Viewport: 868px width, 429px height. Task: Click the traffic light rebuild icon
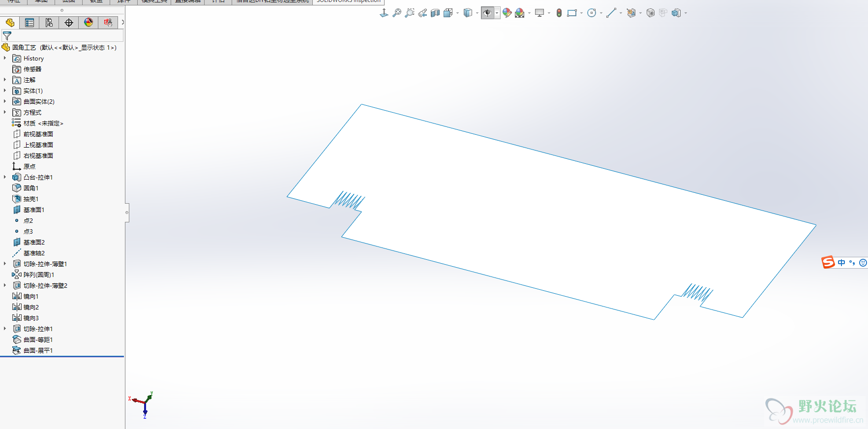tap(559, 13)
